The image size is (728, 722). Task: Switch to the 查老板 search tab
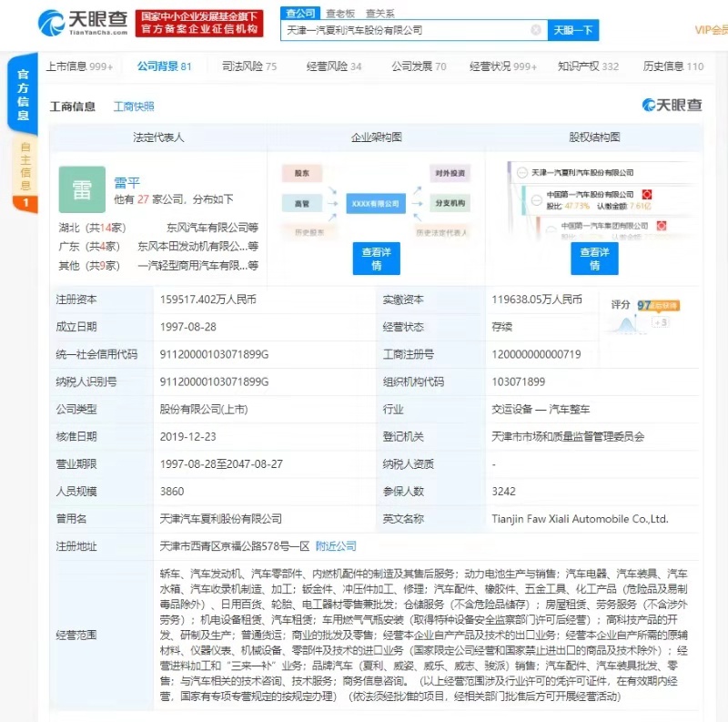(334, 13)
